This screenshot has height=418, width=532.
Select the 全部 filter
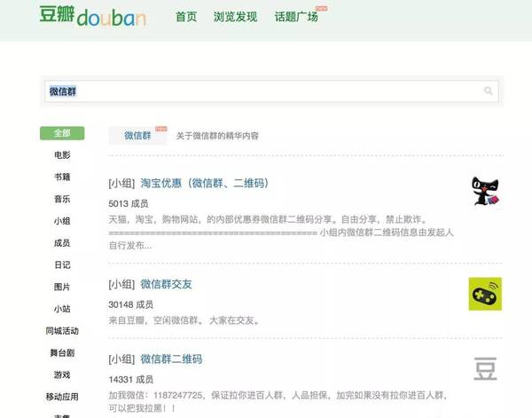coord(62,133)
